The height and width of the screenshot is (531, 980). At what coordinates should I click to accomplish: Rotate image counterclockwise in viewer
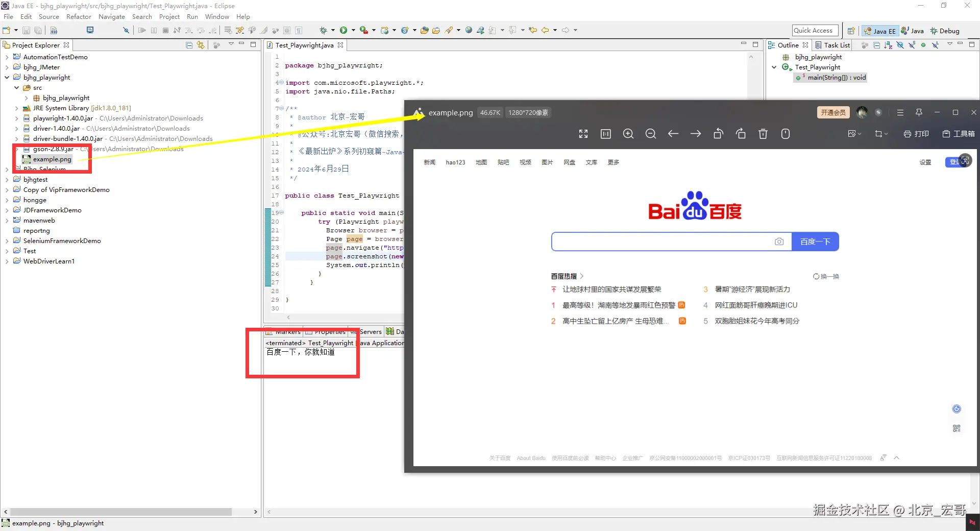pos(718,134)
